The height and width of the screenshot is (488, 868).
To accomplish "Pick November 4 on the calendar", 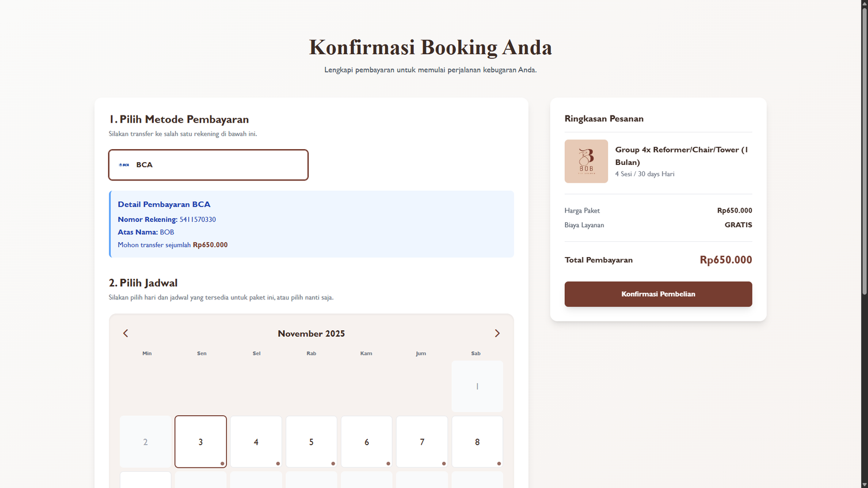I will click(x=256, y=441).
